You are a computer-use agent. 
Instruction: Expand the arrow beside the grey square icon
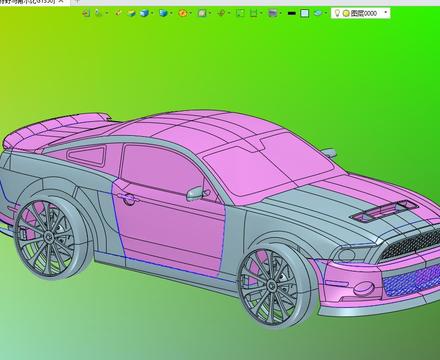pos(210,13)
